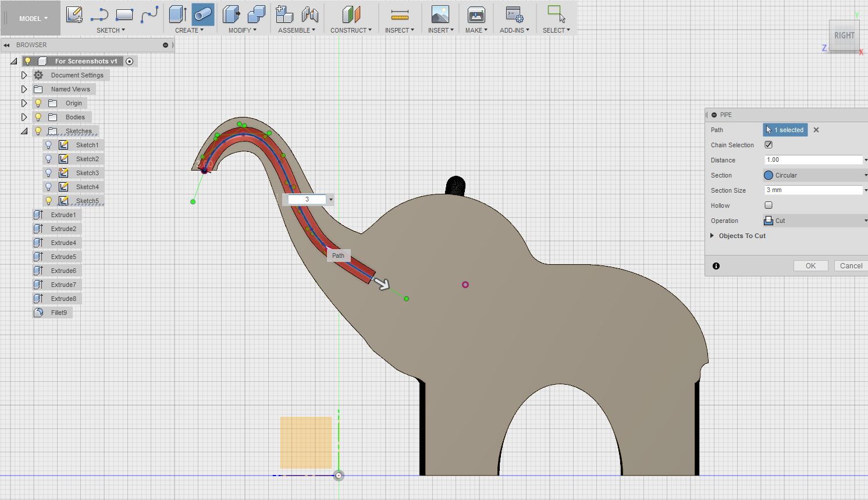Select the Offset Plane icon under Construct
The width and height of the screenshot is (868, 500).
point(351,14)
